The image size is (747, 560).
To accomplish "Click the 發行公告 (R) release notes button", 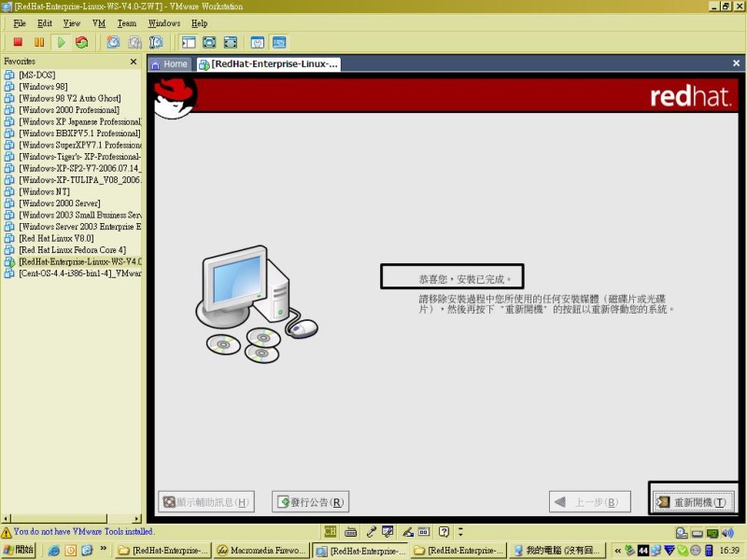I will coord(311,502).
